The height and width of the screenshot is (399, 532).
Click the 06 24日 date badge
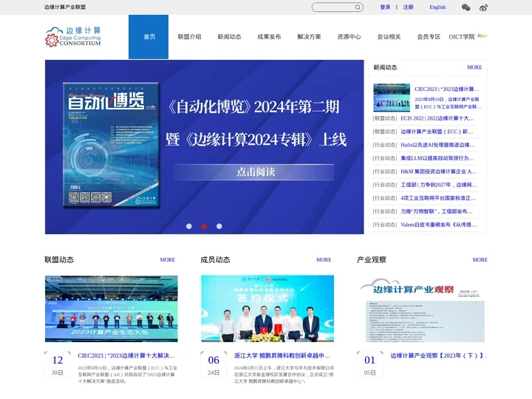214,365
